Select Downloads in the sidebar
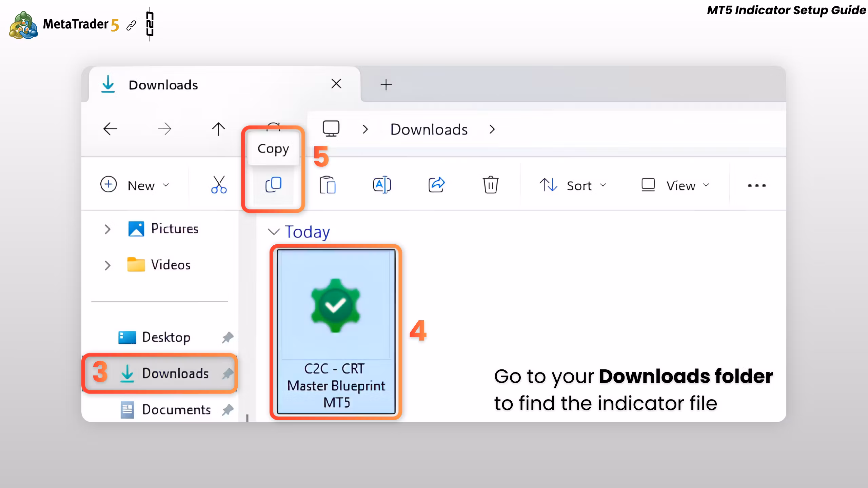868x488 pixels. pyautogui.click(x=159, y=373)
